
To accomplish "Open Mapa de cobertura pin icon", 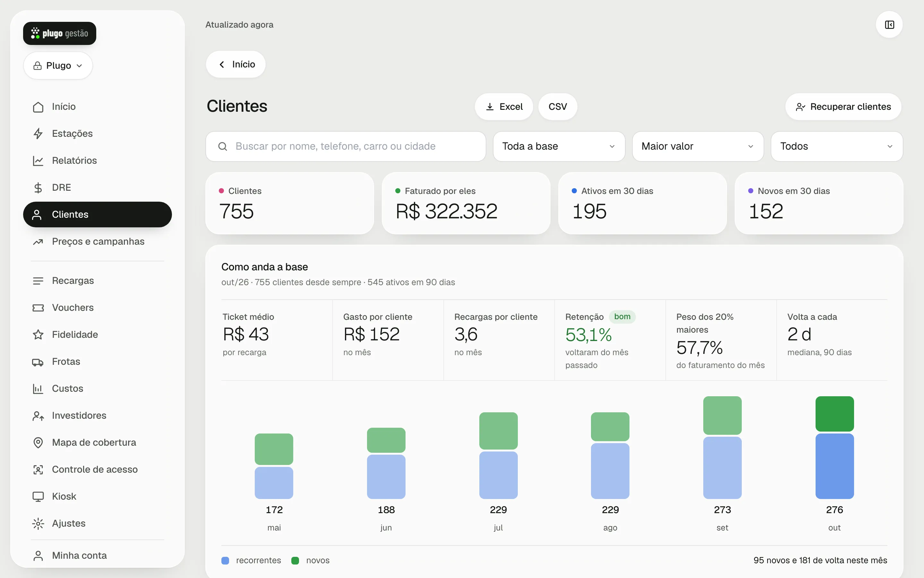I will (x=38, y=443).
